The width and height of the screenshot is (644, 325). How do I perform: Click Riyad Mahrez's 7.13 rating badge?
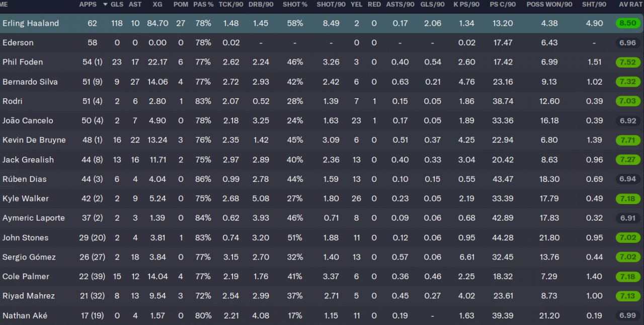click(x=628, y=296)
